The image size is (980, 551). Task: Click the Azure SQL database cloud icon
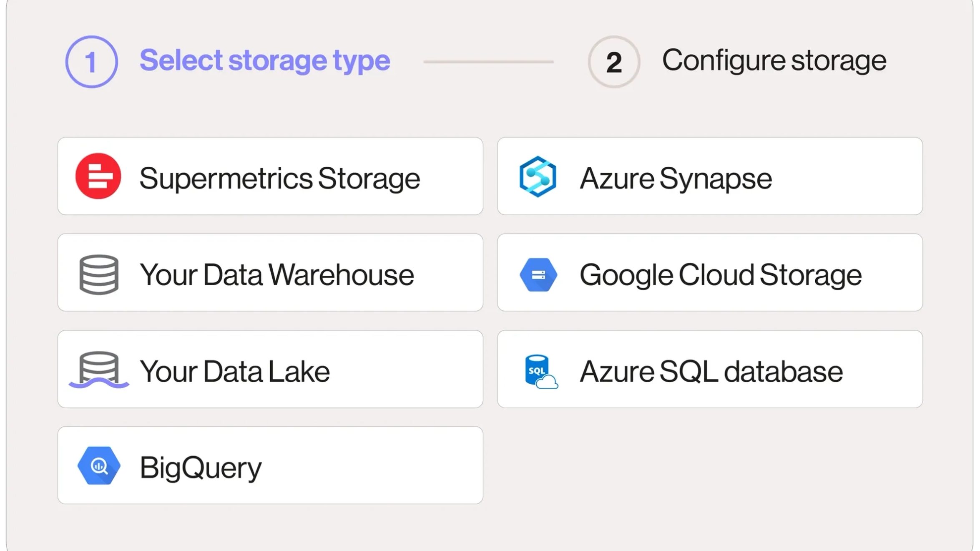point(540,371)
